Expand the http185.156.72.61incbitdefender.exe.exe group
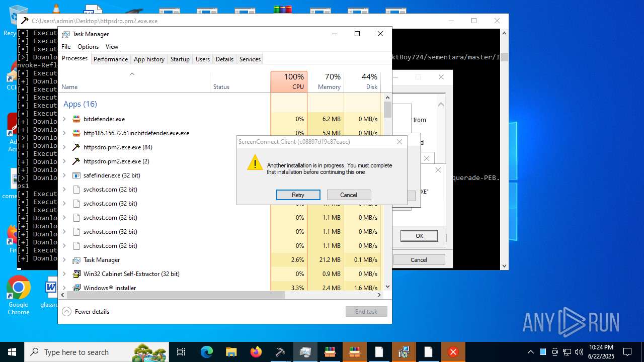This screenshot has width=644, height=362. tap(64, 133)
